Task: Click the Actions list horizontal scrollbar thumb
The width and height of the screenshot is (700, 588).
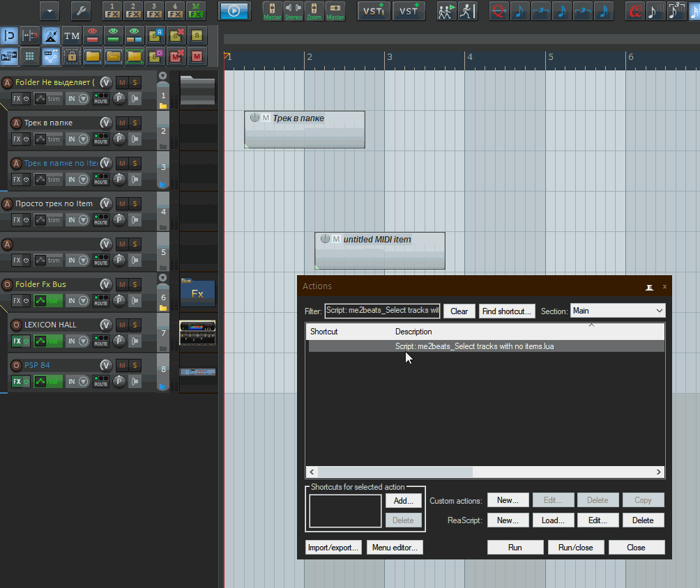Action: click(395, 472)
